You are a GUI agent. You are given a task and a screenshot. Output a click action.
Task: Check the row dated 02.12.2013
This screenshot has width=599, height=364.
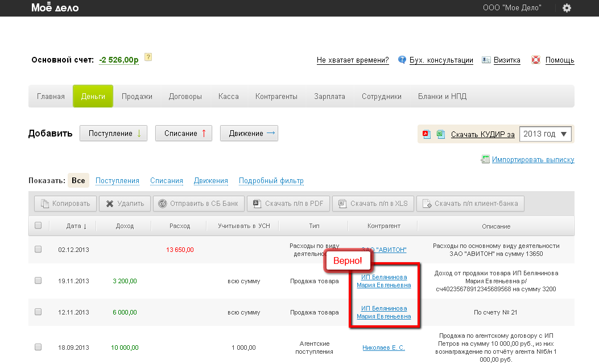point(38,249)
